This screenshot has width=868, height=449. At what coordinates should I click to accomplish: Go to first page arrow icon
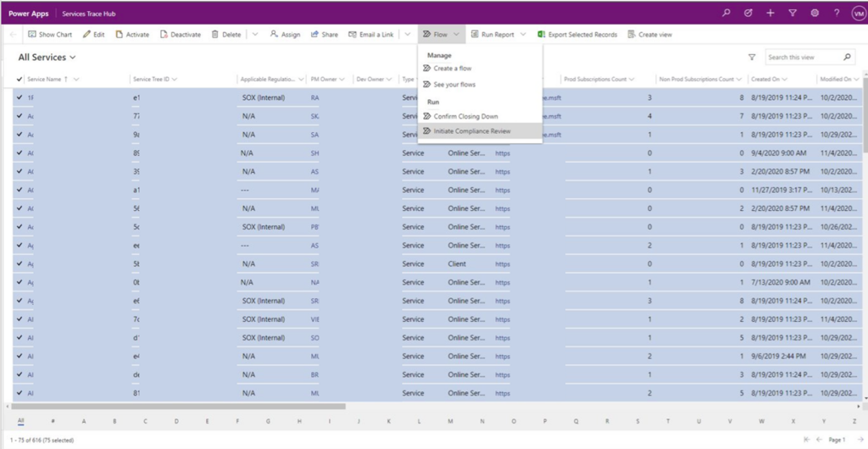(x=809, y=440)
